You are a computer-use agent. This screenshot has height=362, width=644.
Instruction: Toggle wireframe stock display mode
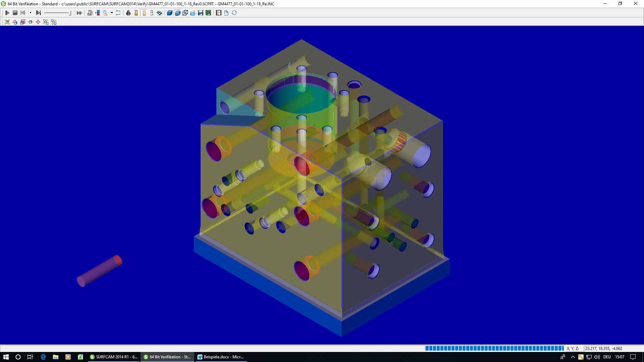(x=185, y=13)
